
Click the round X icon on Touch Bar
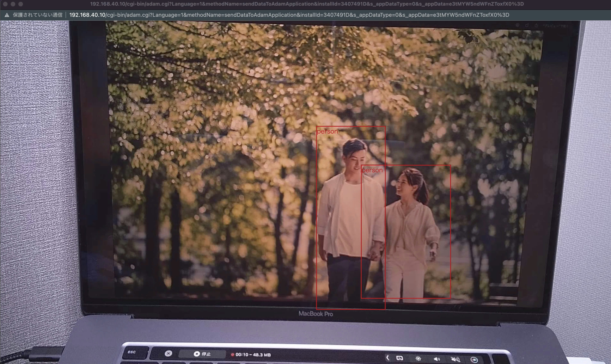tap(168, 353)
